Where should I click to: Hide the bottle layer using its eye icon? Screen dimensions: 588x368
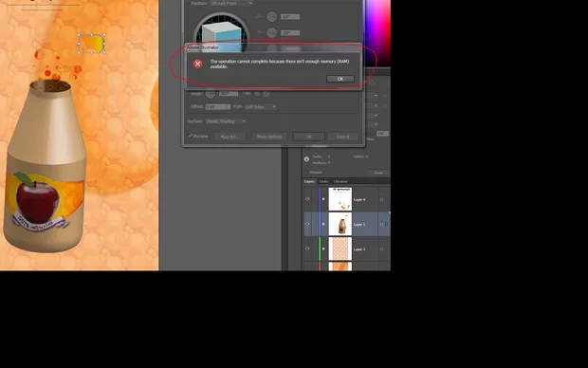307,224
